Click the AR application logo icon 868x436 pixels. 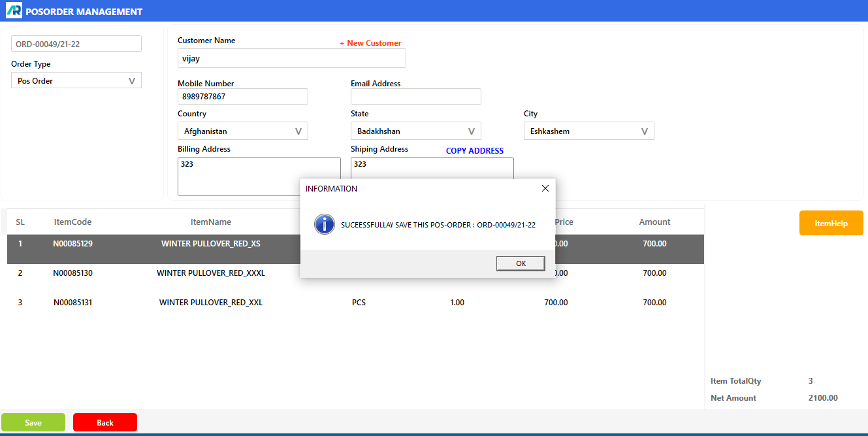coord(13,11)
